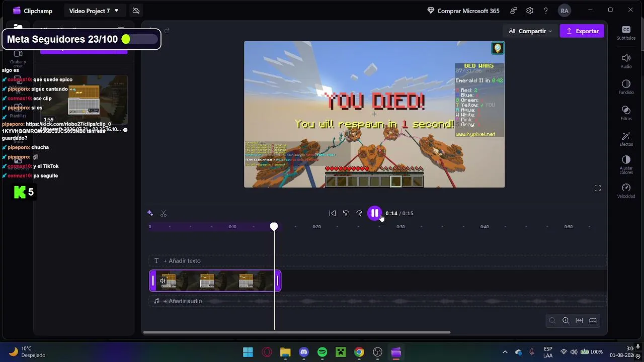644x362 pixels.
Task: Open OBS Studio from the taskbar
Action: pos(378,352)
